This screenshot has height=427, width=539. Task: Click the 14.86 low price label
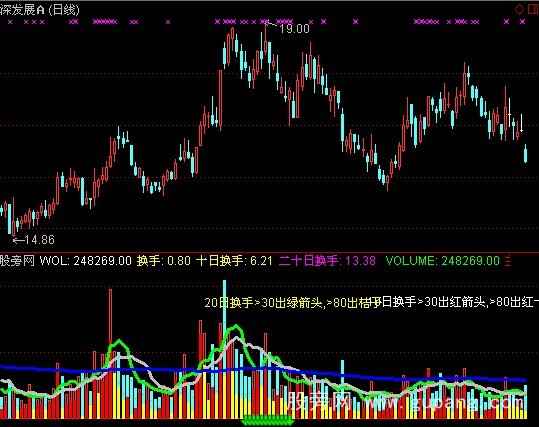40,240
